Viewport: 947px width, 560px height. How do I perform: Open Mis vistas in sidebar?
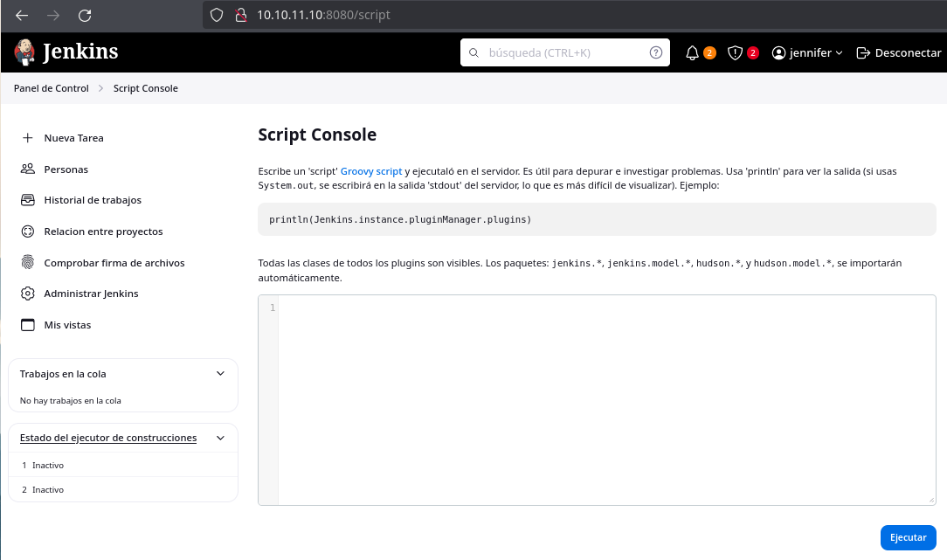point(67,325)
